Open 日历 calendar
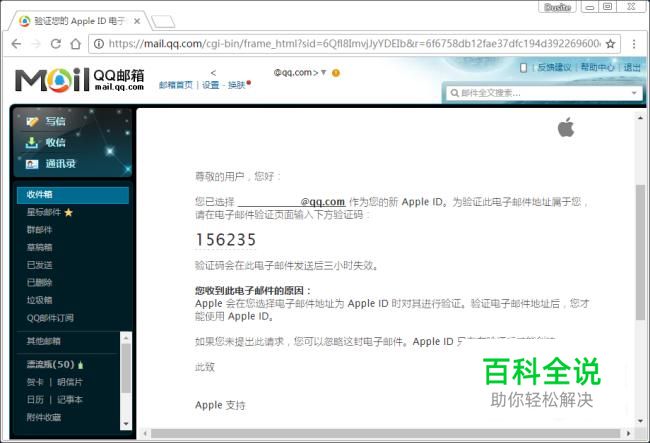 tap(35, 399)
